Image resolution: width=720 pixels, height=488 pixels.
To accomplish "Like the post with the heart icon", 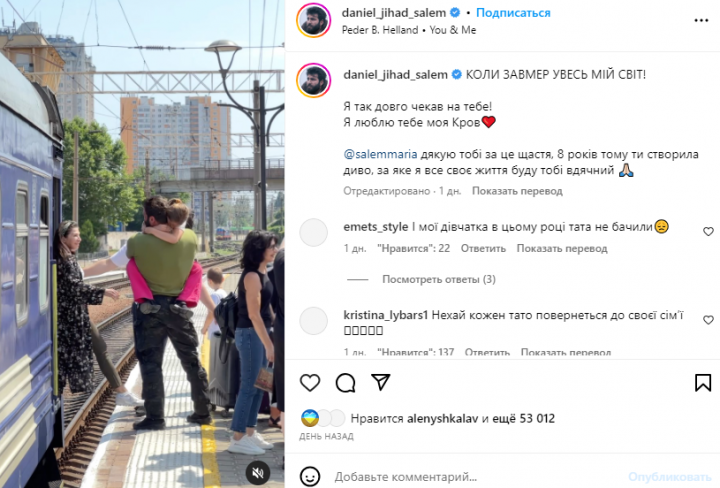I will pos(310,382).
